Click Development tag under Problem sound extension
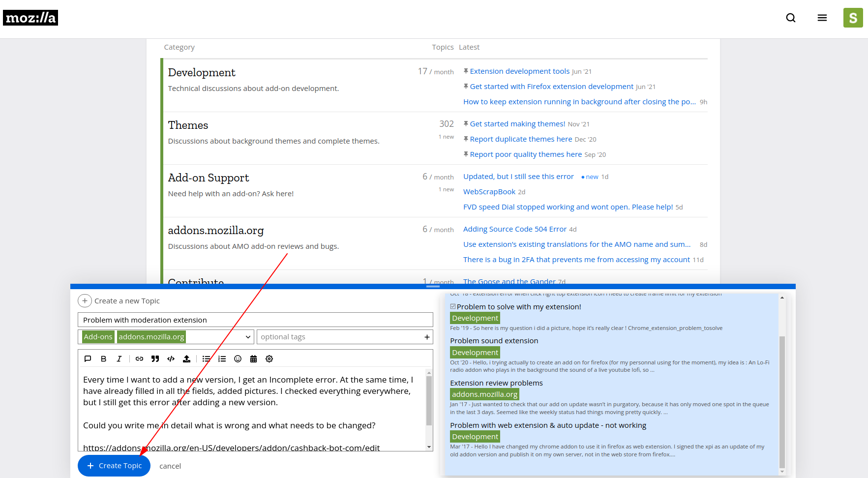The image size is (868, 478). [x=475, y=353]
